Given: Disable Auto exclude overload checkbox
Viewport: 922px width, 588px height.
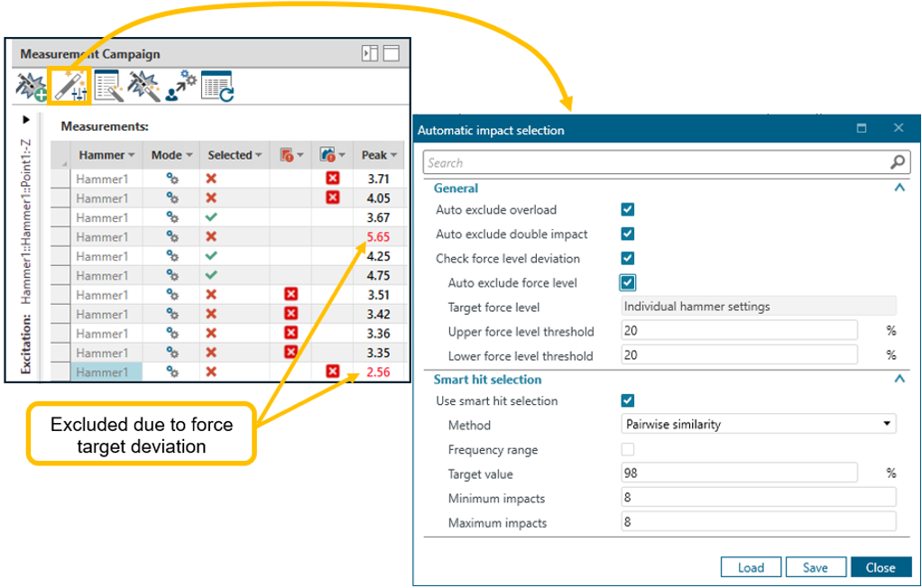Looking at the screenshot, I should coord(628,210).
